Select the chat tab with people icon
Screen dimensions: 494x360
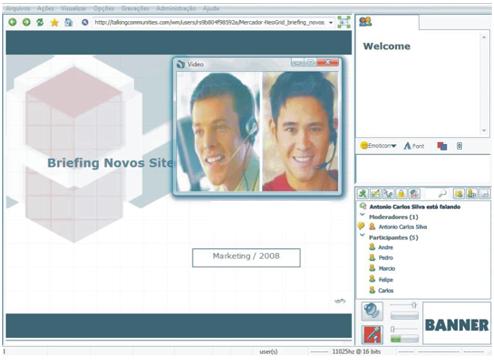coord(366,22)
